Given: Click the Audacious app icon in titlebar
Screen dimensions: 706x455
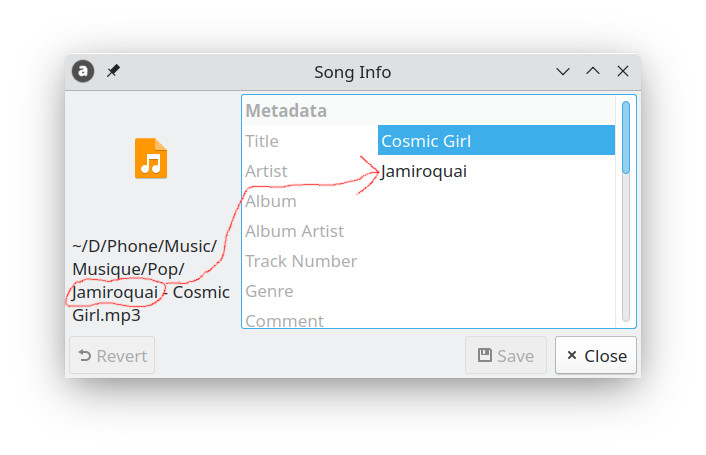Looking at the screenshot, I should 83,71.
